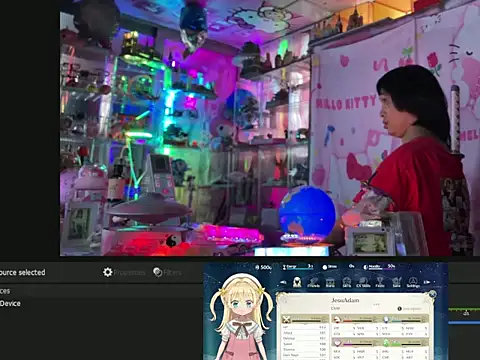This screenshot has width=480, height=360.
Task: Open the Friends menu icon
Action: point(314,282)
